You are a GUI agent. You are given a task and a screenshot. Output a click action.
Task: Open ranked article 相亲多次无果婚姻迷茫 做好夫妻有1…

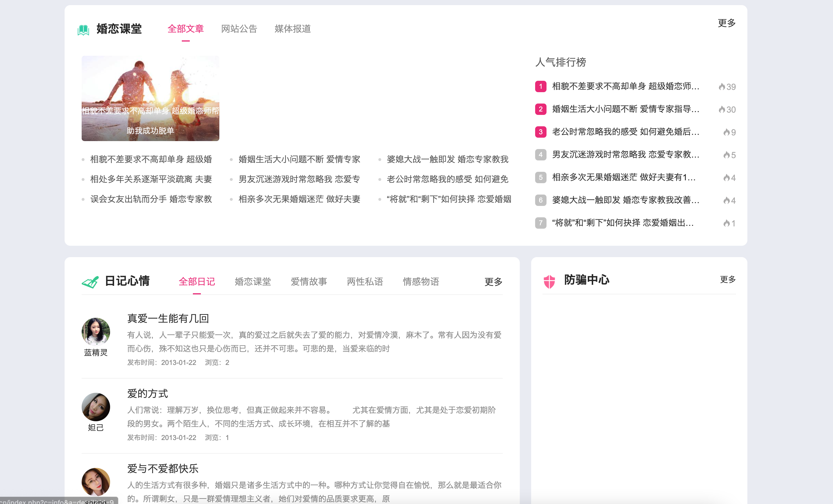[x=624, y=177]
